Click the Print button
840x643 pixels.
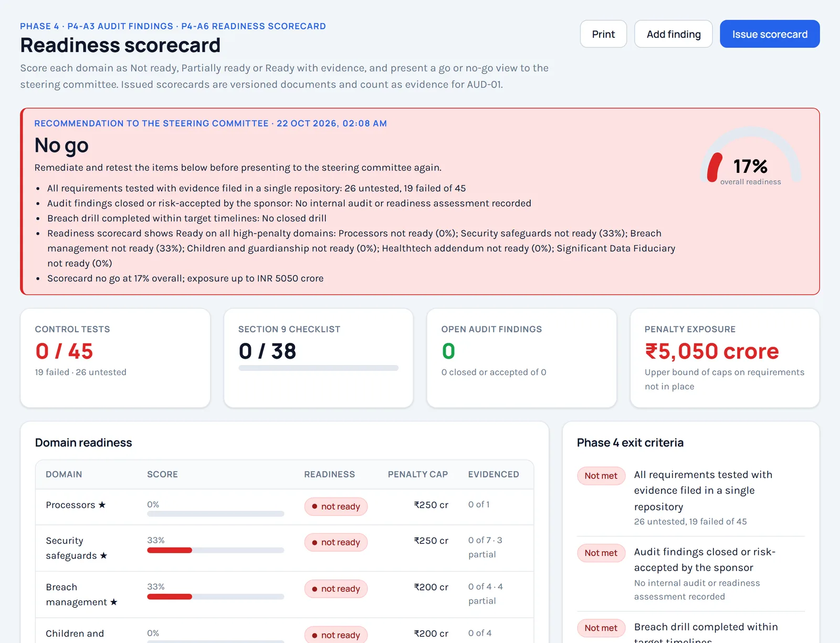[x=603, y=34]
